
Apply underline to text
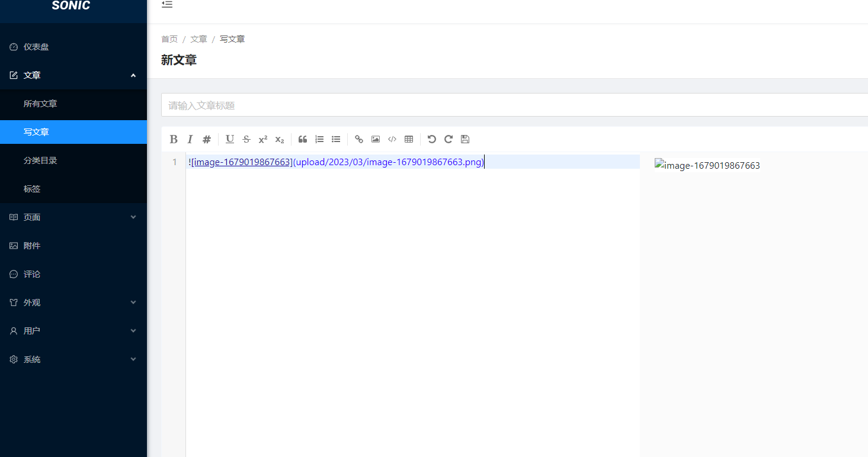click(229, 139)
